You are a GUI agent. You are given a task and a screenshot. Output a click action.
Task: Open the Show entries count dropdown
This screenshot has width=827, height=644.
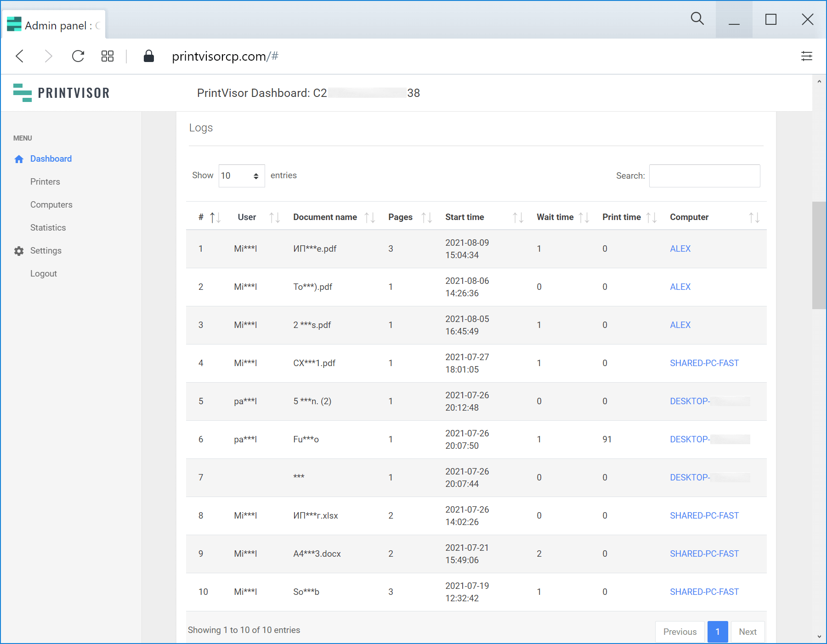tap(241, 176)
